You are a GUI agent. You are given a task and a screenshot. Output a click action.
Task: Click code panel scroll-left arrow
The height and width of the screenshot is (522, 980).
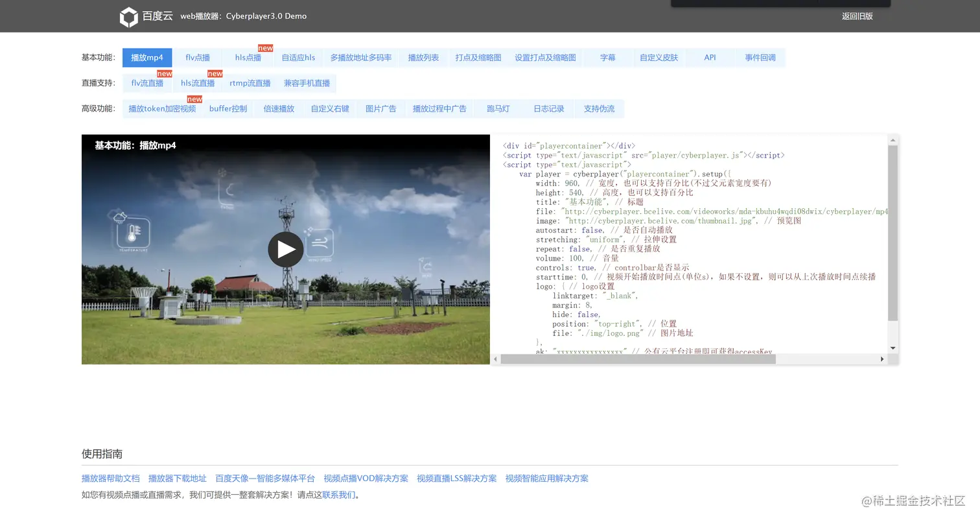[x=496, y=359]
